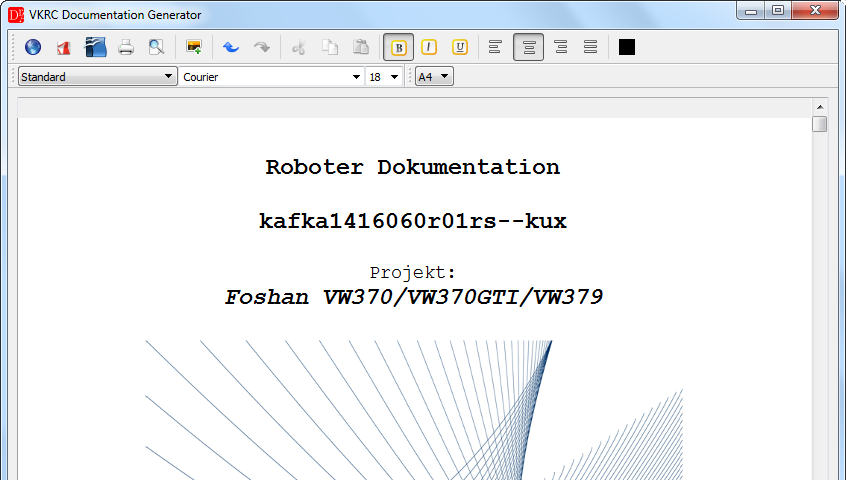Print the document

pyautogui.click(x=126, y=47)
